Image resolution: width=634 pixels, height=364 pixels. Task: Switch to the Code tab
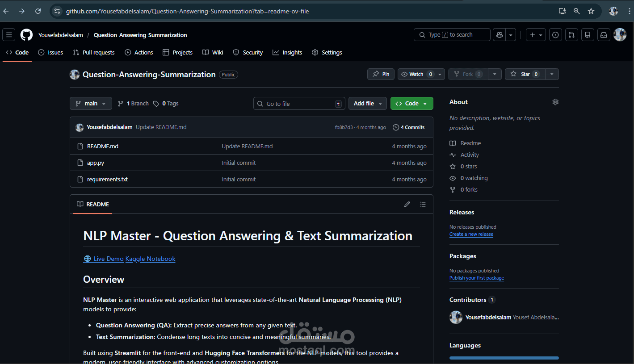17,52
